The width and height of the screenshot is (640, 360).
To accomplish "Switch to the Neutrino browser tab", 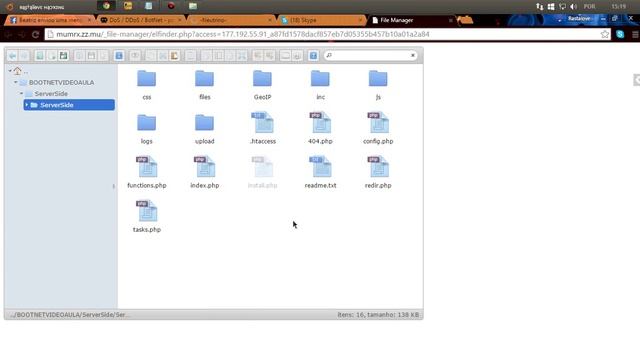I will (x=231, y=20).
